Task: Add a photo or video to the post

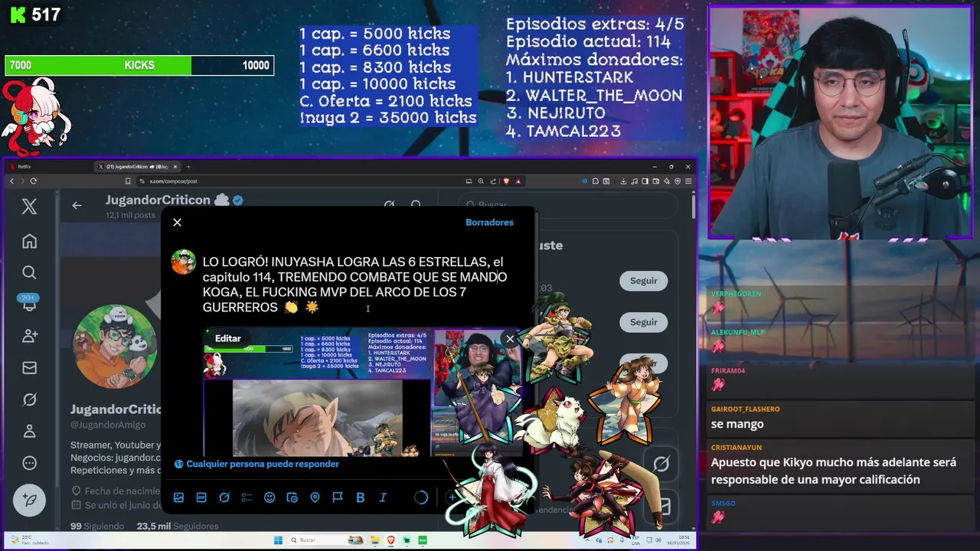Action: [x=178, y=497]
